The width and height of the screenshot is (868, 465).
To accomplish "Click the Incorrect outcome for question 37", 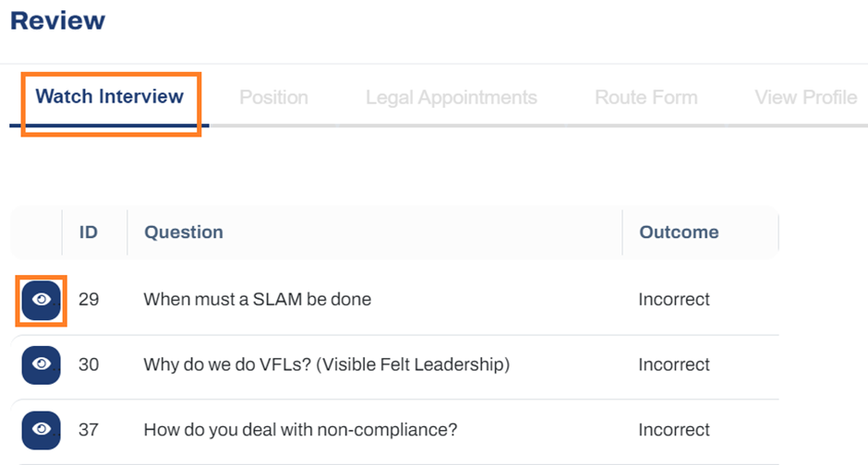I will (674, 430).
